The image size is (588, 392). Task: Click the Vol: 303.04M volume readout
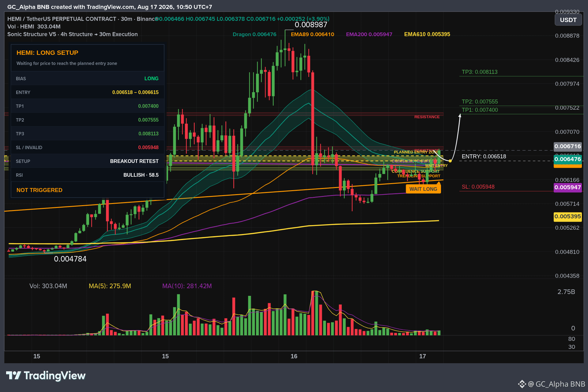[x=48, y=286]
